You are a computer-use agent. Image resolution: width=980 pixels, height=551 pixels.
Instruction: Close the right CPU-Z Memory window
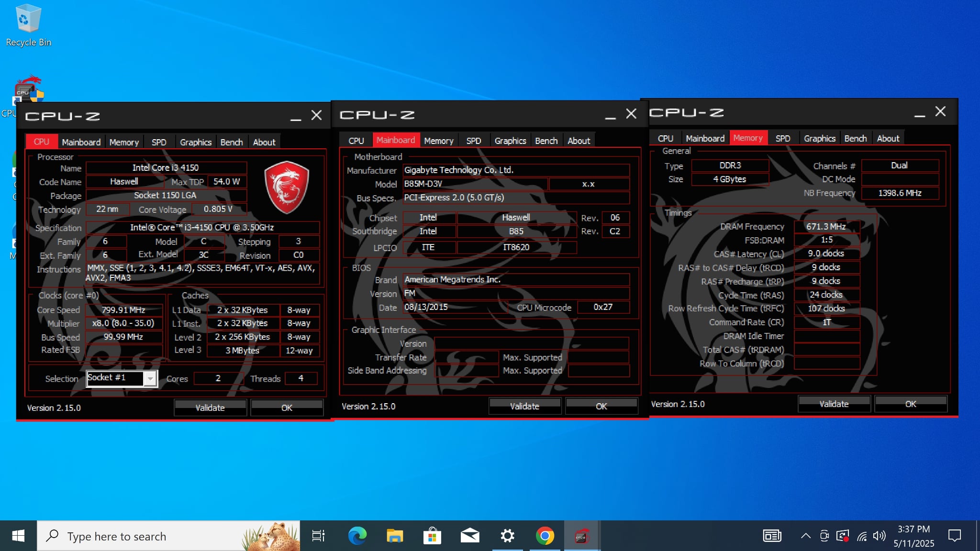[x=940, y=112]
